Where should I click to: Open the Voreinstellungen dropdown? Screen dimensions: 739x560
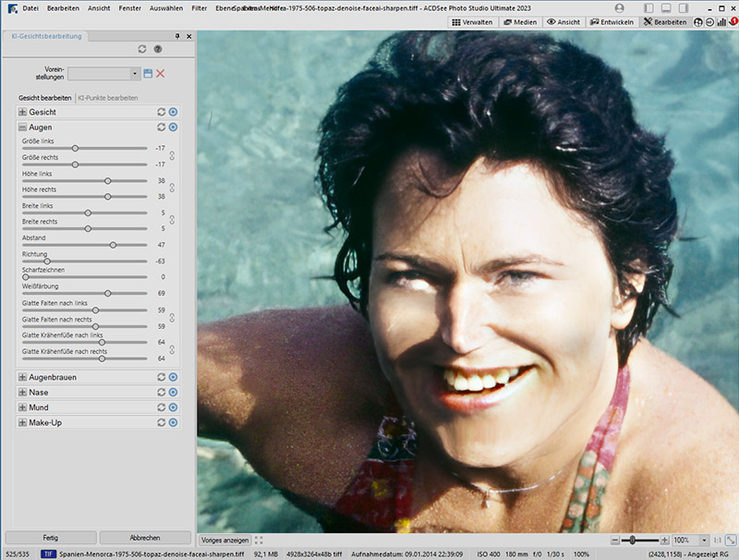135,73
